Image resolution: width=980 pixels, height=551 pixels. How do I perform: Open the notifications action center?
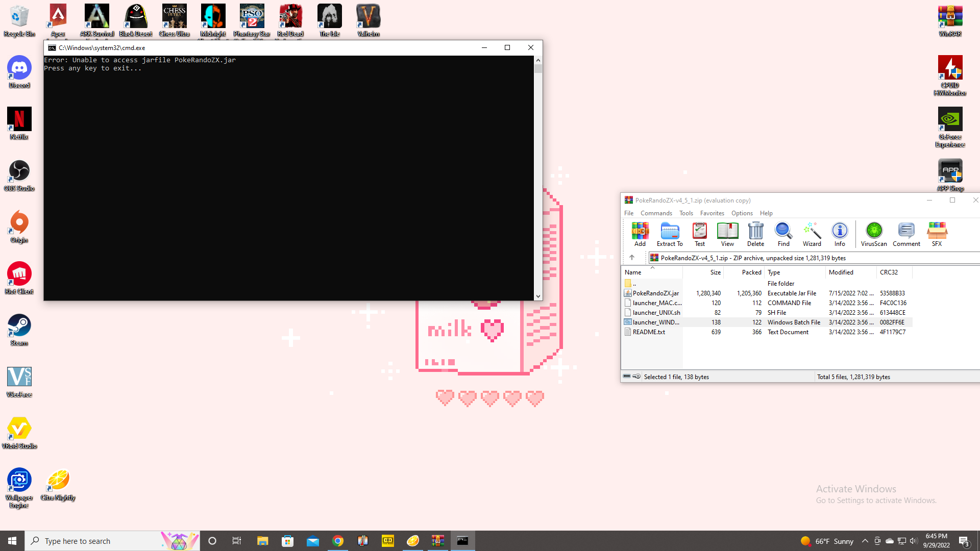964,541
